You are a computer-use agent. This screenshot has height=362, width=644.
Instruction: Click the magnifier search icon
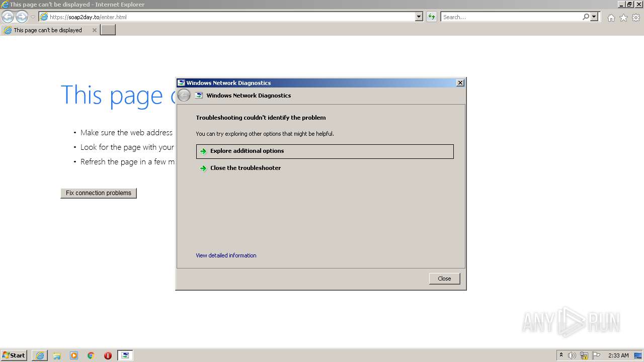click(586, 17)
